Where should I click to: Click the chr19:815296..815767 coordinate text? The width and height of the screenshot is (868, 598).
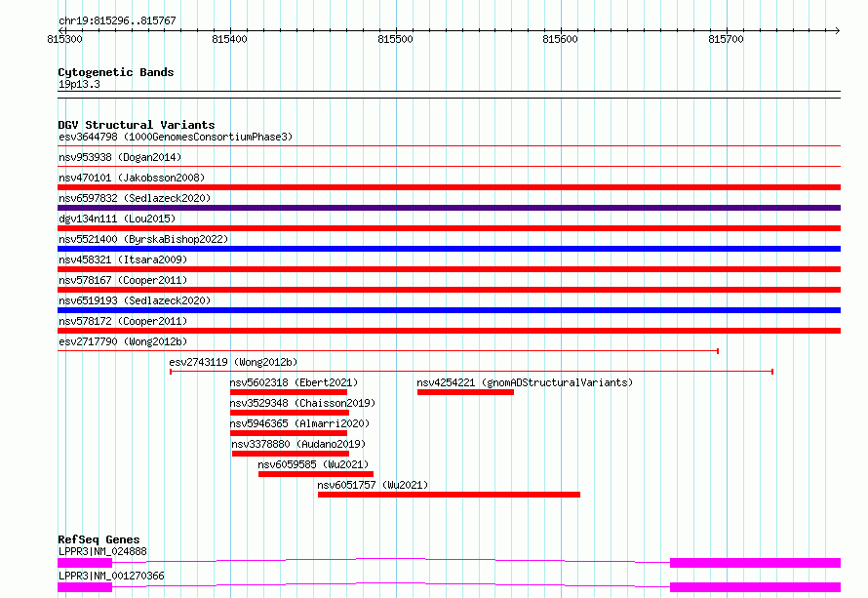117,20
